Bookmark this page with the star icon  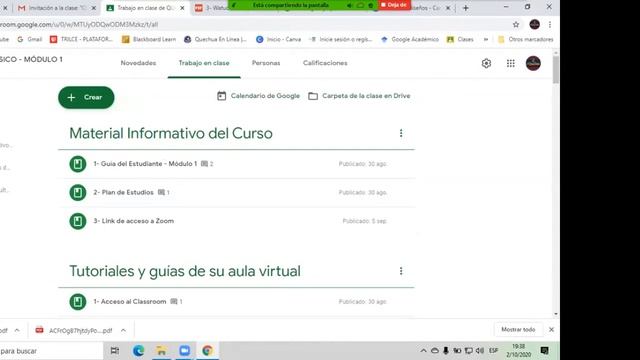(x=516, y=24)
